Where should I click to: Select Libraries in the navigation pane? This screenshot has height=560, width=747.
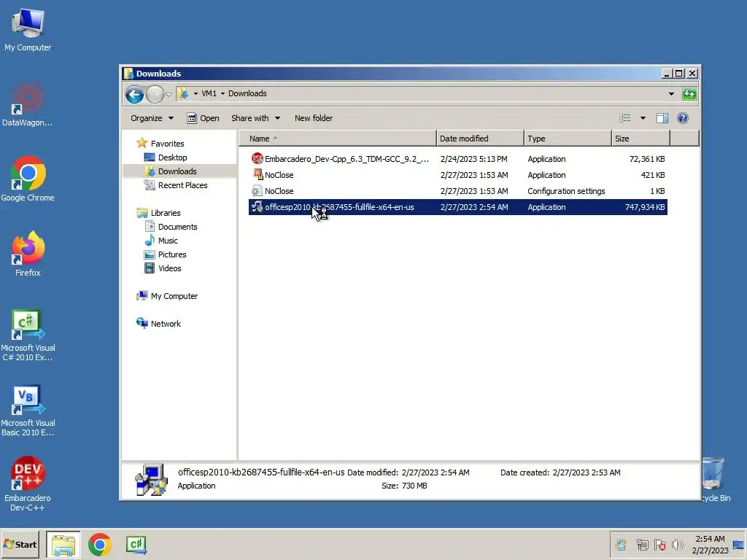tap(166, 213)
